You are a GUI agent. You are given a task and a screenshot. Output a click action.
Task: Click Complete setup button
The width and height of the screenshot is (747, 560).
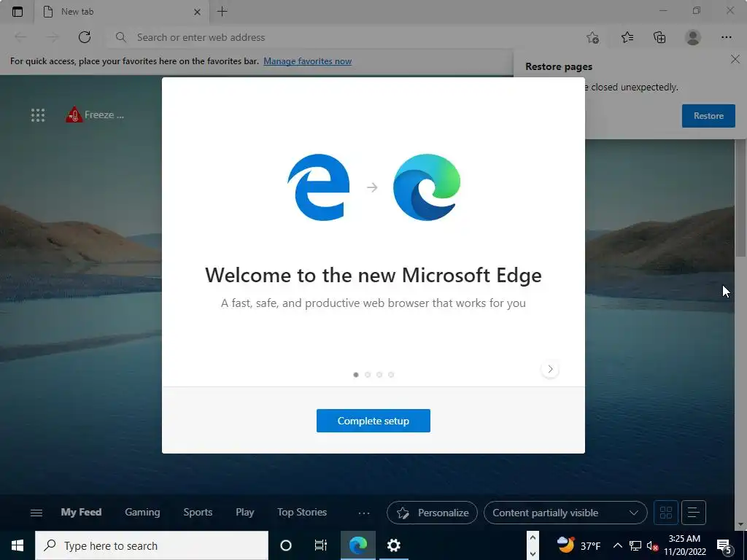[x=373, y=421]
